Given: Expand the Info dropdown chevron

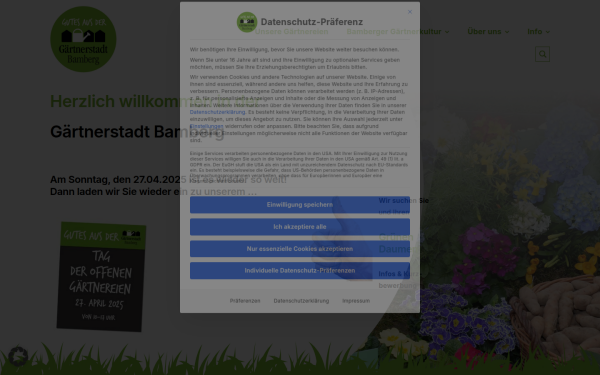Looking at the screenshot, I should [x=548, y=32].
